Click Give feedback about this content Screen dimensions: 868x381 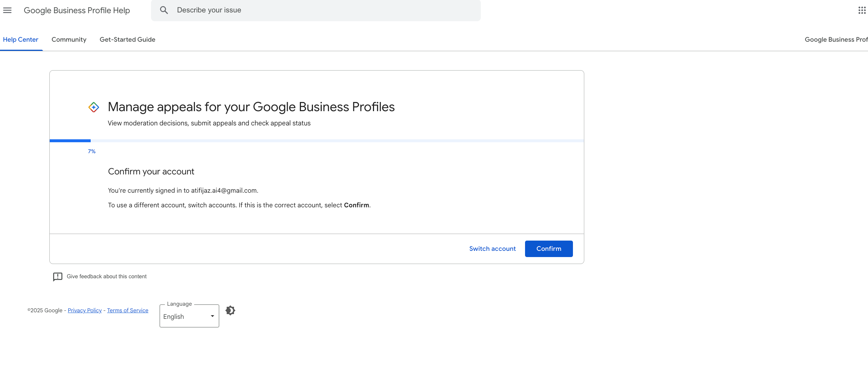(107, 277)
